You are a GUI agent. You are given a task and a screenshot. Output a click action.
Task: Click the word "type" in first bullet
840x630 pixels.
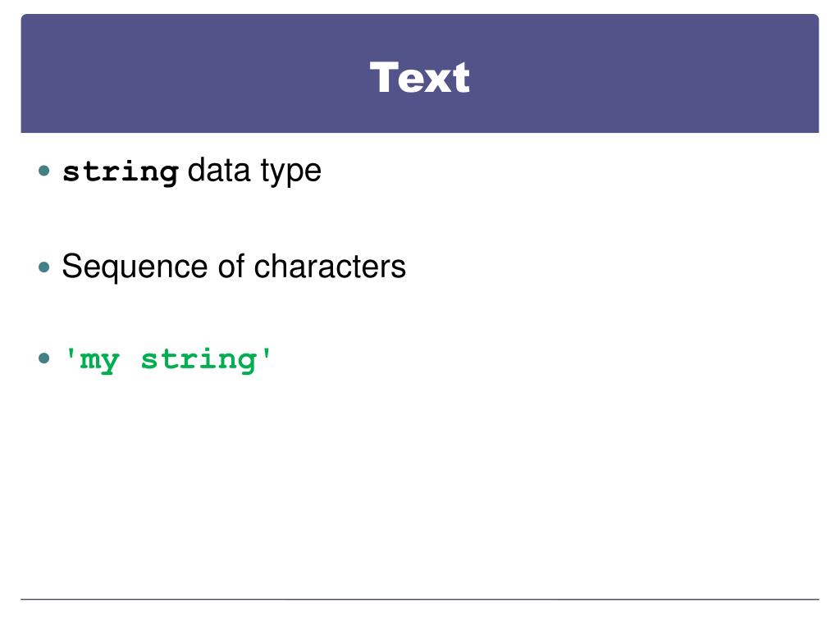coord(291,172)
